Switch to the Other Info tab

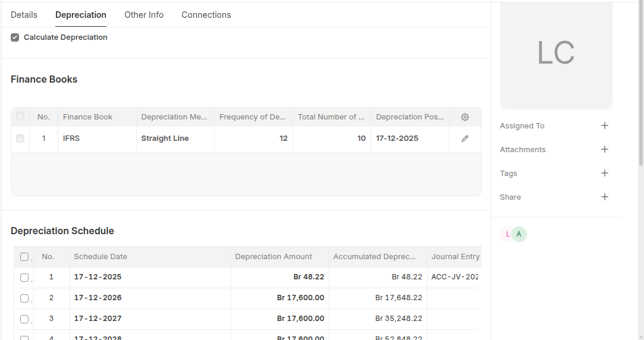click(x=144, y=15)
